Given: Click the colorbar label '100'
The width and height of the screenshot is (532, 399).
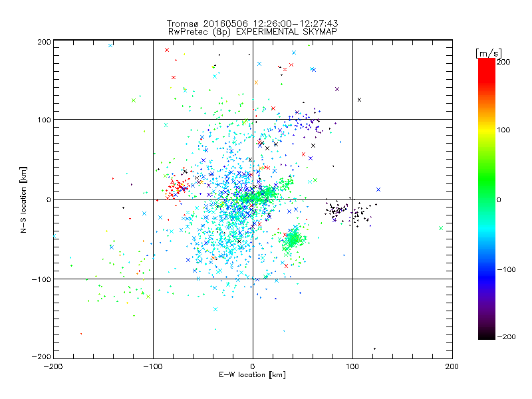Looking at the screenshot, I should pyautogui.click(x=503, y=130).
